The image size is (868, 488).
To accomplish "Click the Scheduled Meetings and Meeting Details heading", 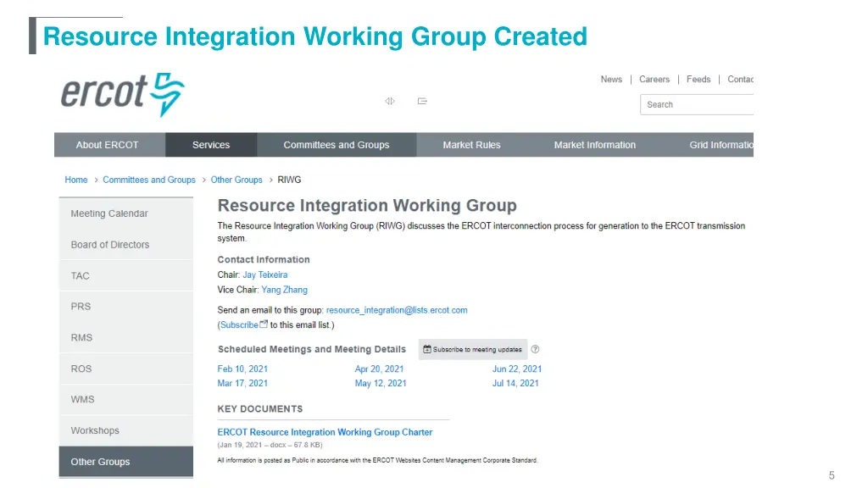I will click(x=312, y=349).
